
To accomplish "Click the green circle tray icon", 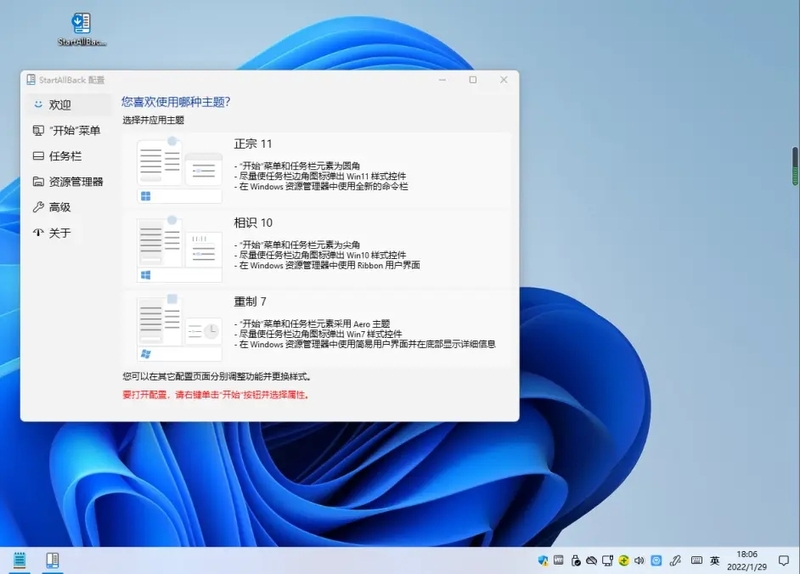I will 624,560.
